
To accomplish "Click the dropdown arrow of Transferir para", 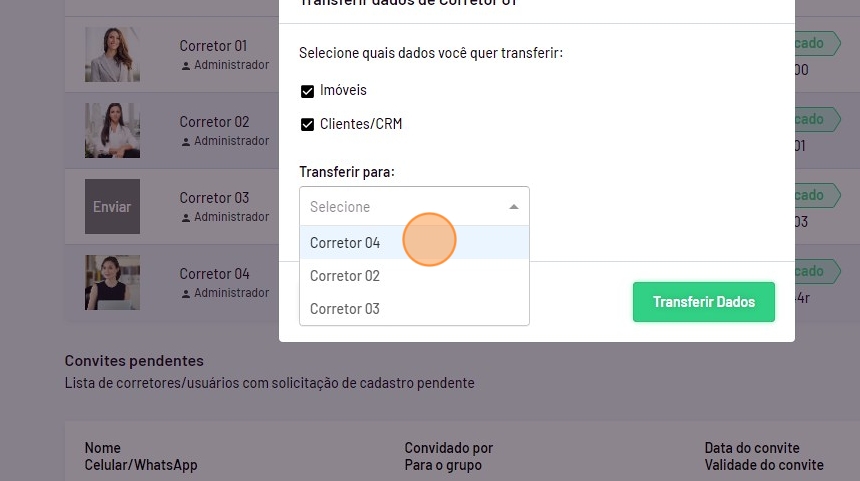I will pos(514,207).
